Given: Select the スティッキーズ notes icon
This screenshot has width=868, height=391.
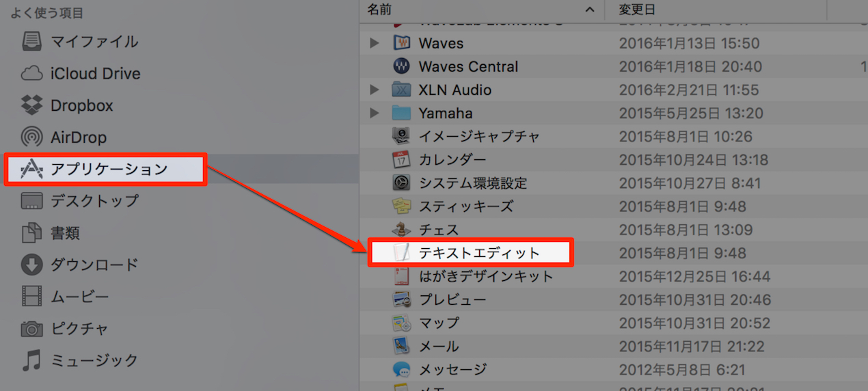Looking at the screenshot, I should pos(401,206).
